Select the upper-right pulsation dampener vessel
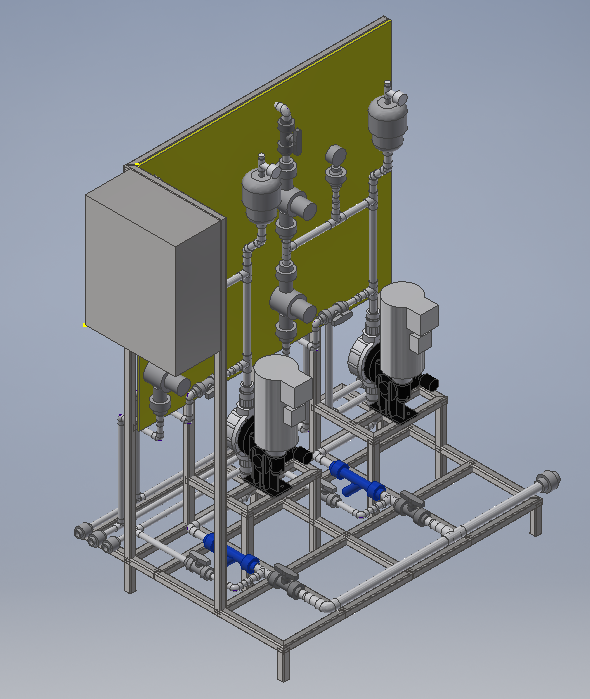 pos(387,118)
